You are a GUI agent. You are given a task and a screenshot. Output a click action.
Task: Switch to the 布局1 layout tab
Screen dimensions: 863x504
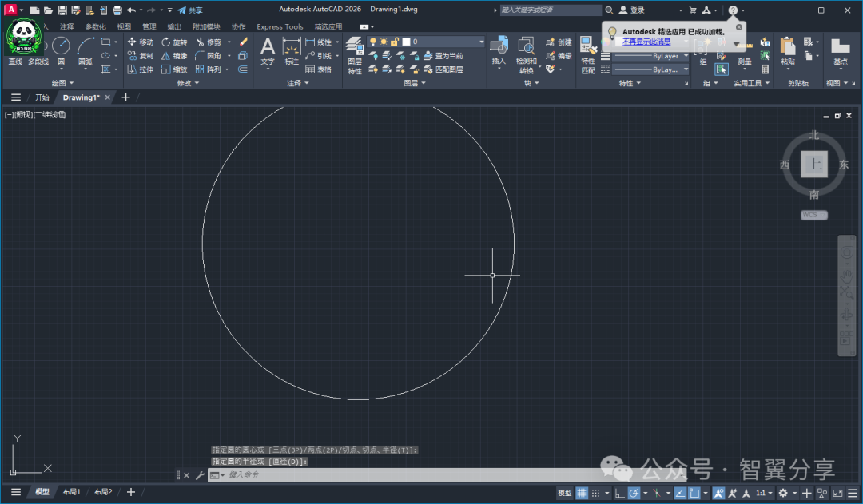pyautogui.click(x=72, y=492)
